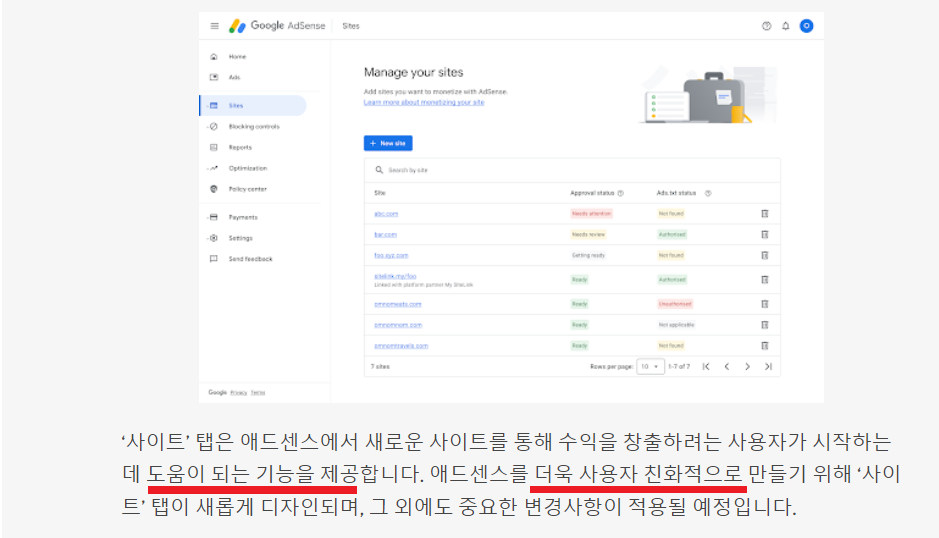Open the Privacy link in the sidebar footer
Viewport: 939px width, 538px height.
239,393
